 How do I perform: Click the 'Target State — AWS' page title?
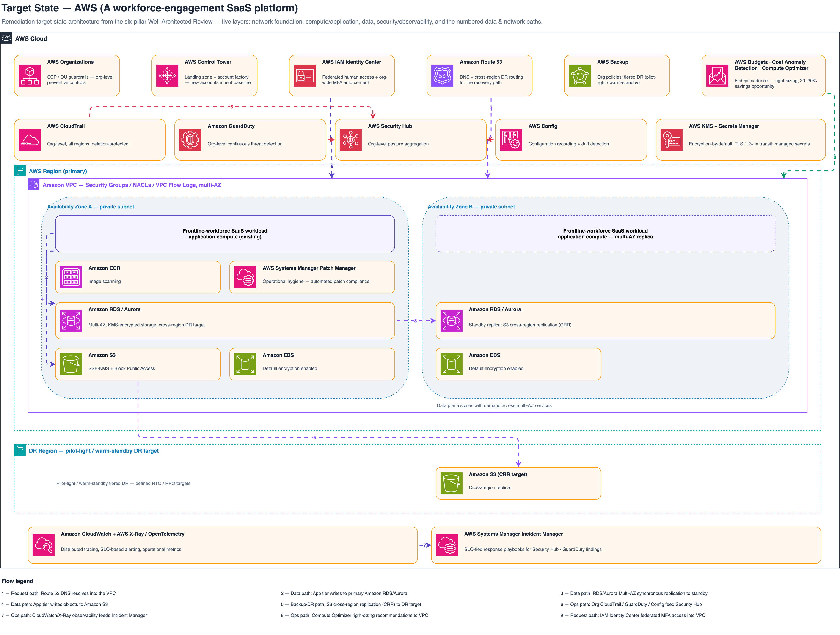pos(150,8)
